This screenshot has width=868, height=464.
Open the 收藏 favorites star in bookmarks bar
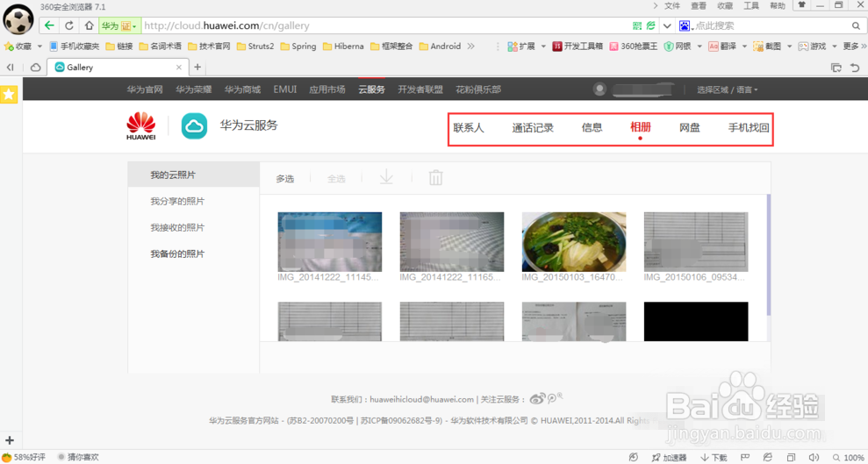[18, 46]
